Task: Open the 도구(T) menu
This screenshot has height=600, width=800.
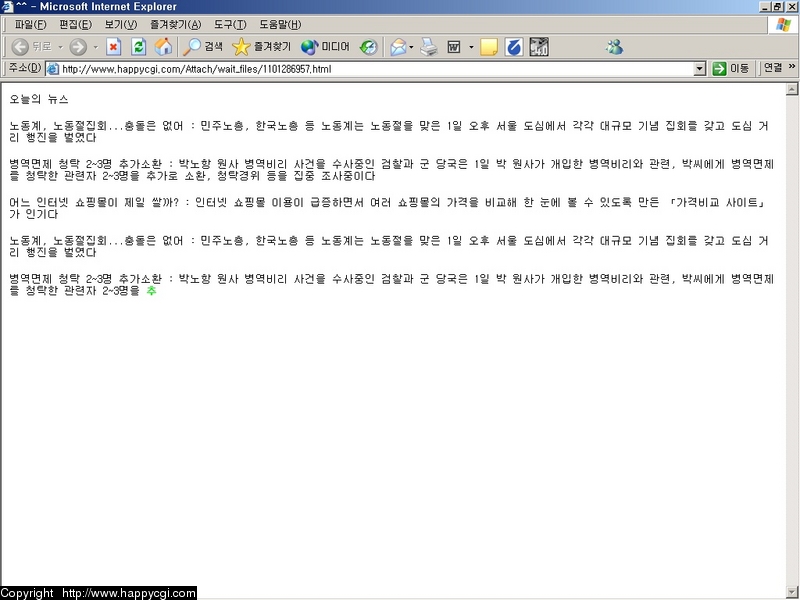Action: (x=230, y=24)
